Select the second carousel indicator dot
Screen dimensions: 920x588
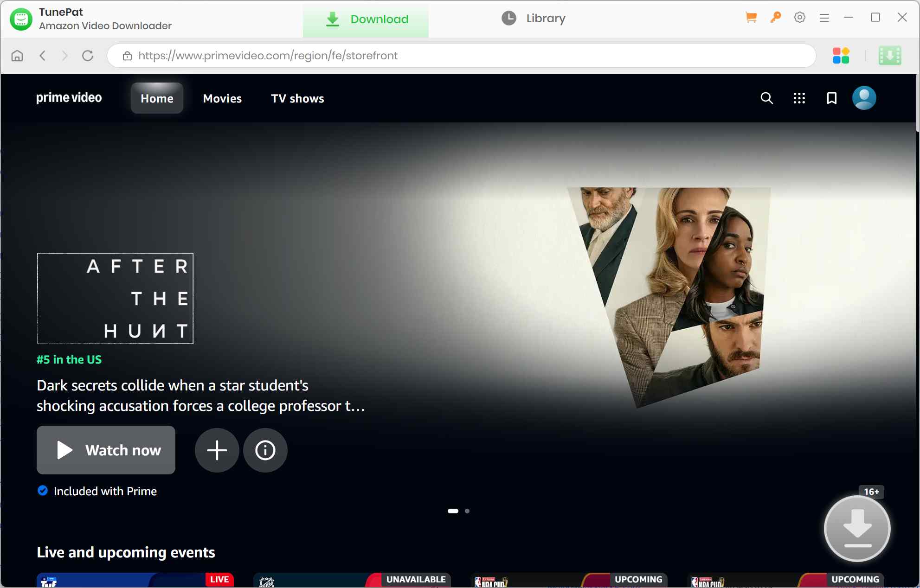467,511
